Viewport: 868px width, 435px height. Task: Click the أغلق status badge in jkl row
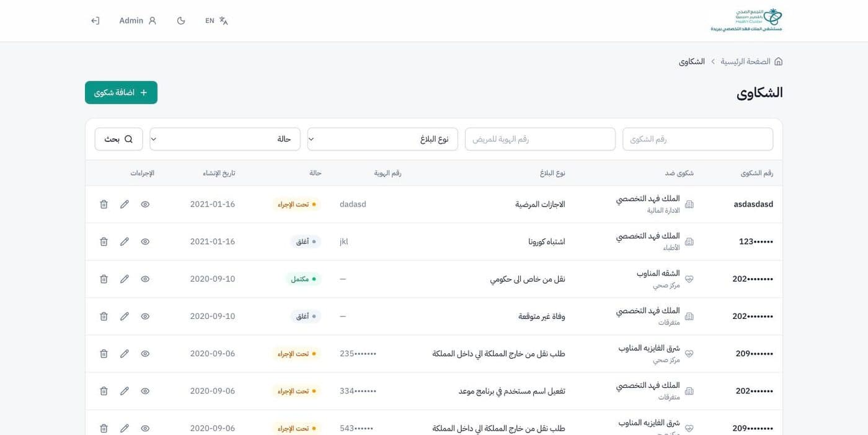[306, 241]
